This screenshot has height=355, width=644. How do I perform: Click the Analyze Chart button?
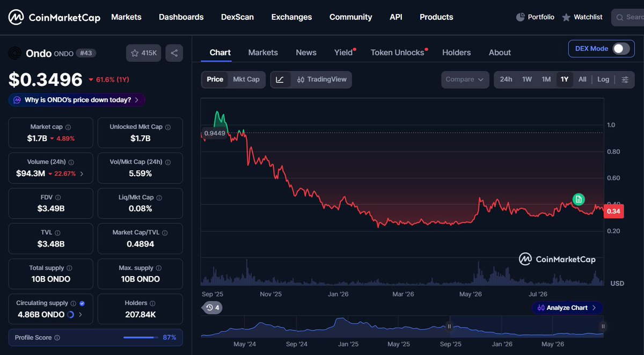(x=567, y=308)
